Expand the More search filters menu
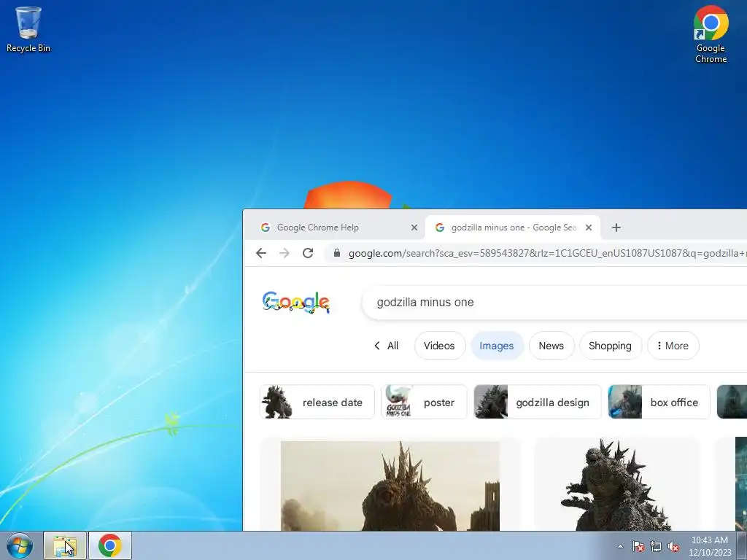 point(673,346)
